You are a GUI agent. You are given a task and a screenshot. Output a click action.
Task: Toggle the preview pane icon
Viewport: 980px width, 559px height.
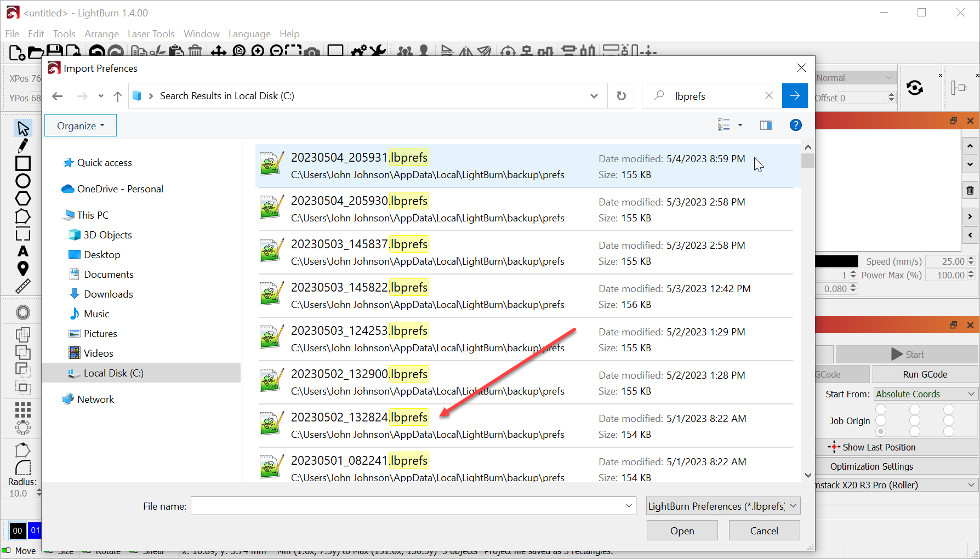click(x=766, y=126)
